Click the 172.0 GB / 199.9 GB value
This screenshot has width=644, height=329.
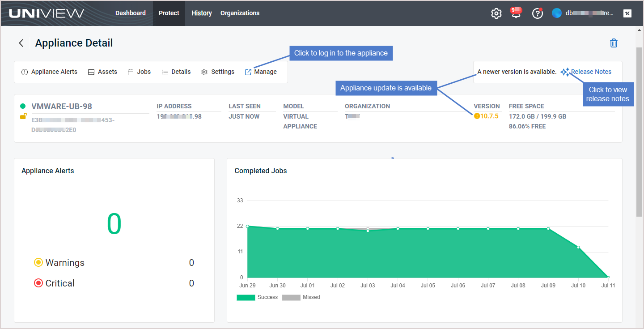[x=538, y=116]
